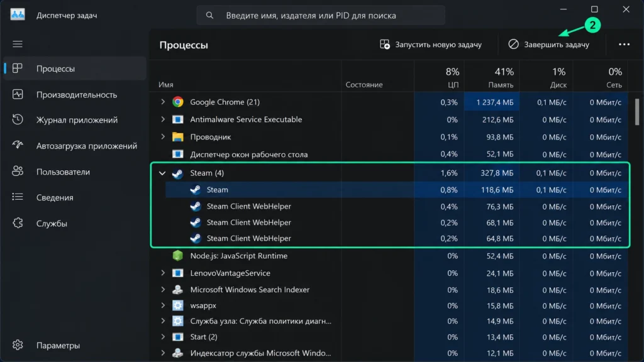Image resolution: width=644 pixels, height=362 pixels.
Task: Expand Antimalware Service Executable row
Action: point(163,119)
